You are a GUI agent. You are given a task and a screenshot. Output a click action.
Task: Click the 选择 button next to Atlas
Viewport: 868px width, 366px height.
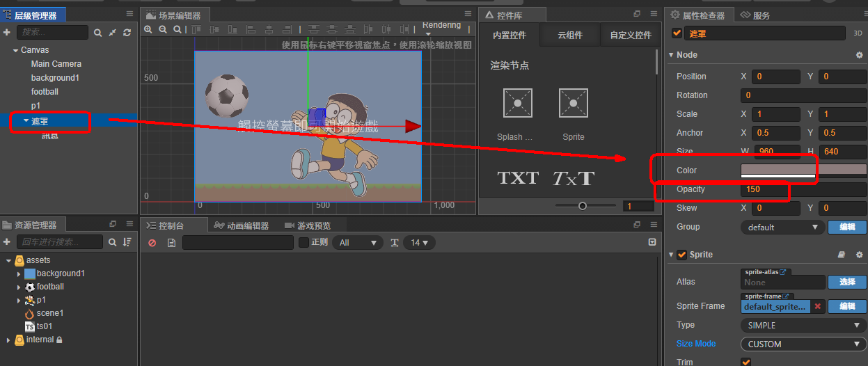[x=847, y=282]
